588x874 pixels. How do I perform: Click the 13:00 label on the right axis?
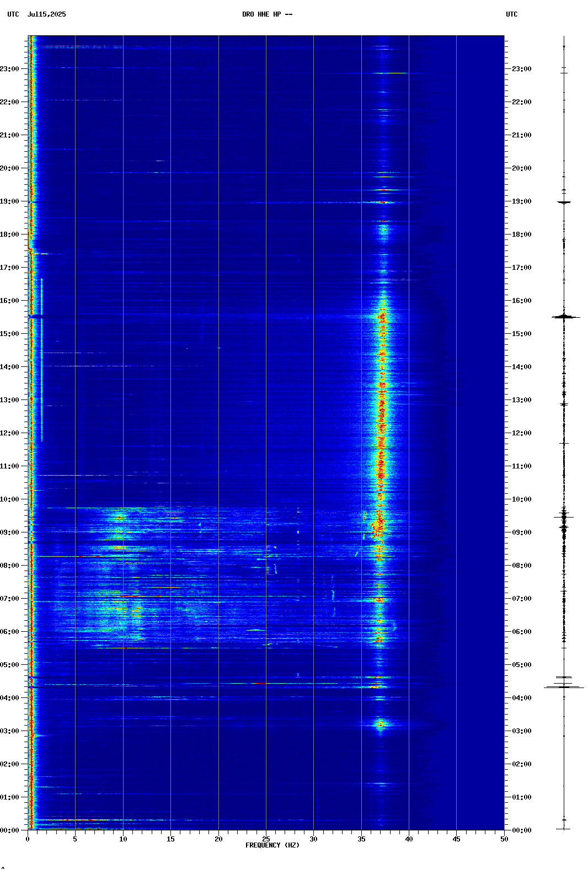(522, 400)
